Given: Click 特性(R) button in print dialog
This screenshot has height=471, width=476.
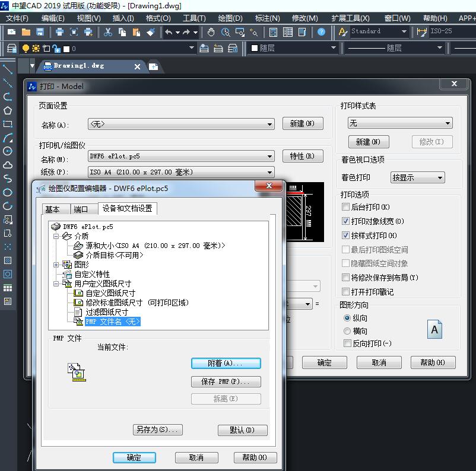Looking at the screenshot, I should [303, 156].
